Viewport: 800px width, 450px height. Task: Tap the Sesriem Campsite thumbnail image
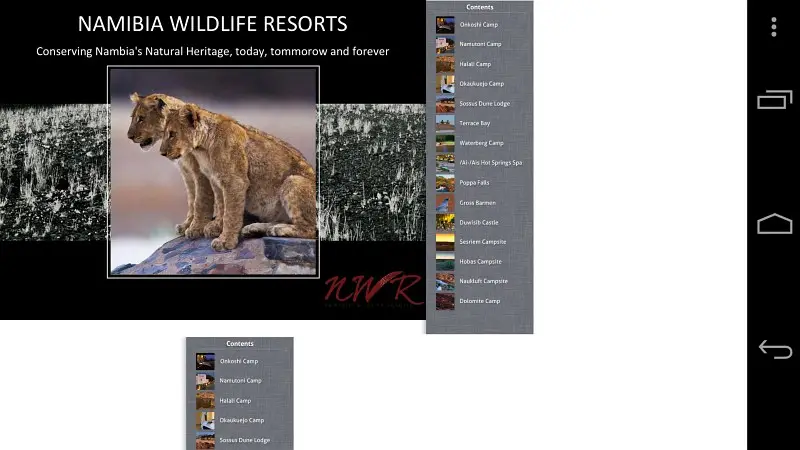coord(445,242)
